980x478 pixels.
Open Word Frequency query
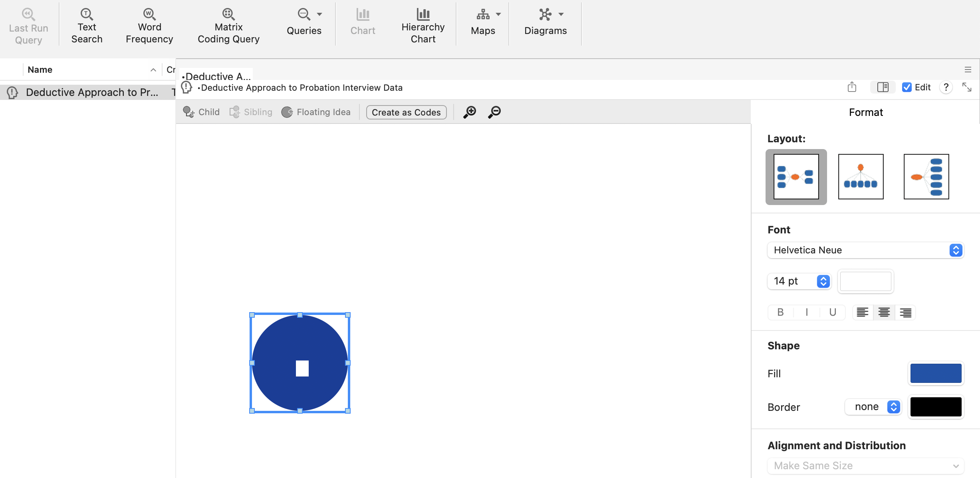click(149, 26)
